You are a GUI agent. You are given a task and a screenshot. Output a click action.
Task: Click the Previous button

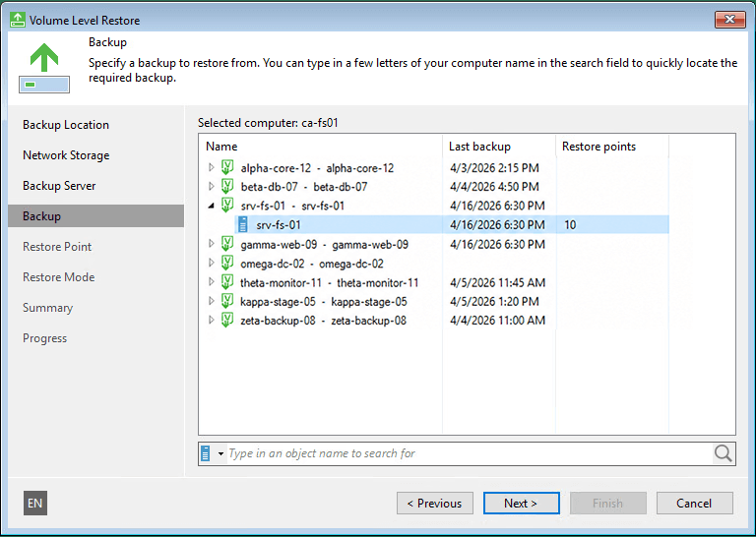(435, 504)
